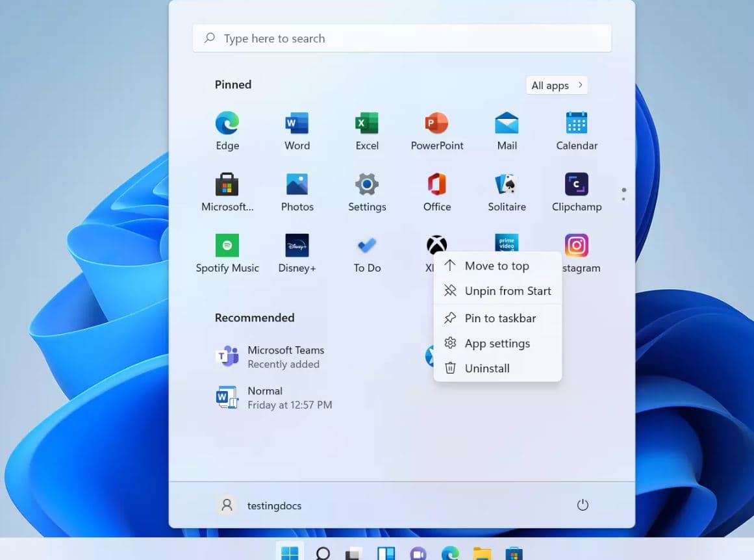The image size is (754, 560).
Task: Select Pin to taskbar option
Action: coord(500,318)
